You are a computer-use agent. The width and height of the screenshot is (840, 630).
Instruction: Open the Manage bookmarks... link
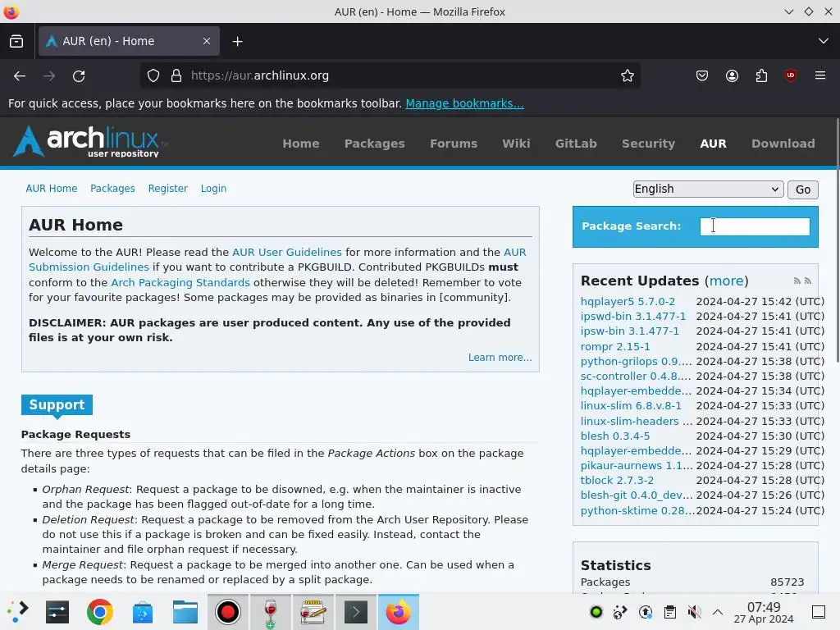464,103
